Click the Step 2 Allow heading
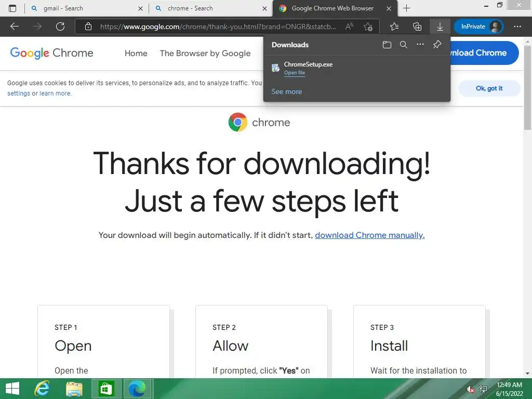The image size is (532, 399). click(230, 345)
